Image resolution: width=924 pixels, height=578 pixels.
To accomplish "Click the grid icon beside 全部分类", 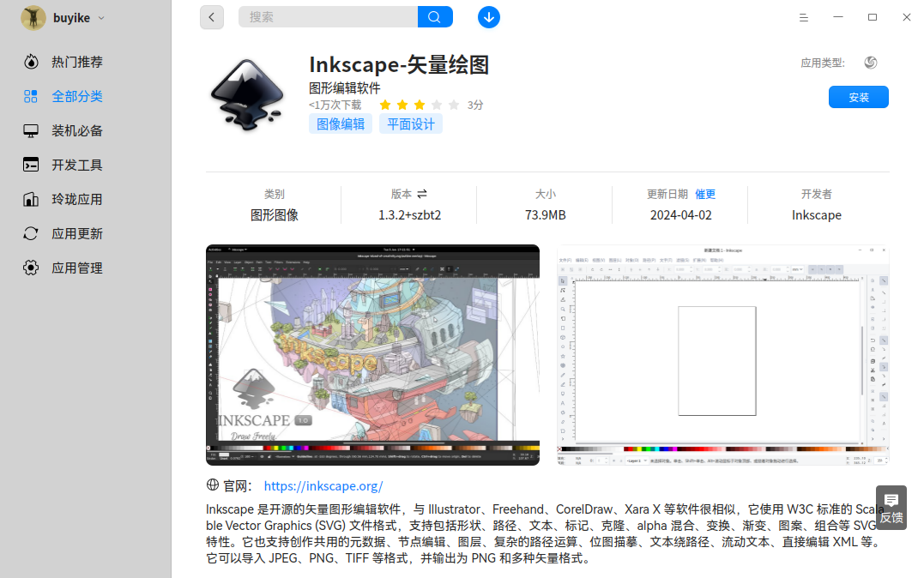I will [31, 96].
